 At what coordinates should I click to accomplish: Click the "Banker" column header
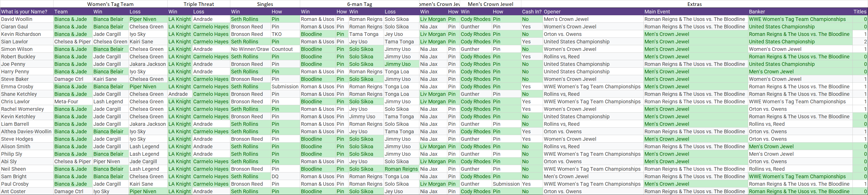tap(757, 12)
